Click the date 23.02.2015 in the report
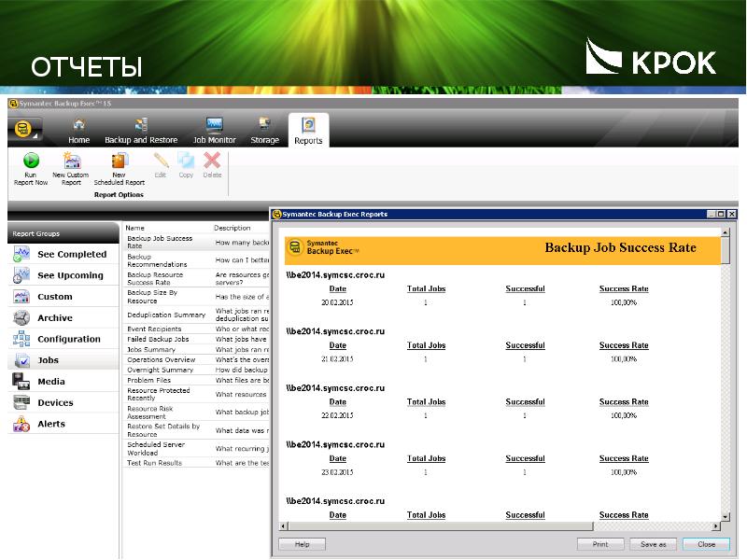This screenshot has width=747, height=560. point(337,472)
